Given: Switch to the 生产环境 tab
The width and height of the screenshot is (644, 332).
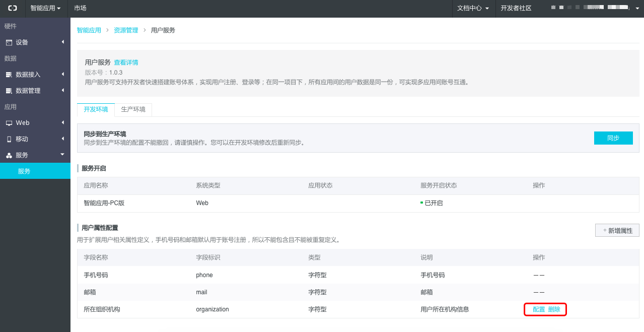Looking at the screenshot, I should click(133, 109).
